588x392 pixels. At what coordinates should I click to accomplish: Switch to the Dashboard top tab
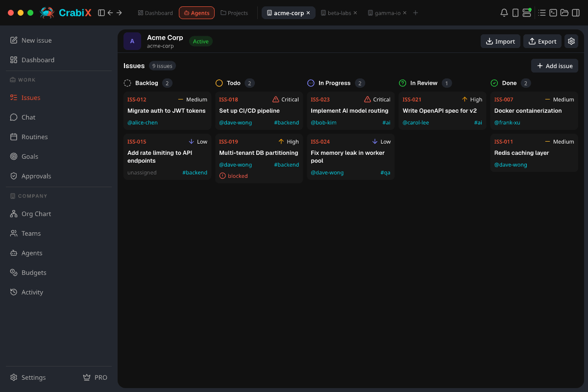tap(155, 13)
